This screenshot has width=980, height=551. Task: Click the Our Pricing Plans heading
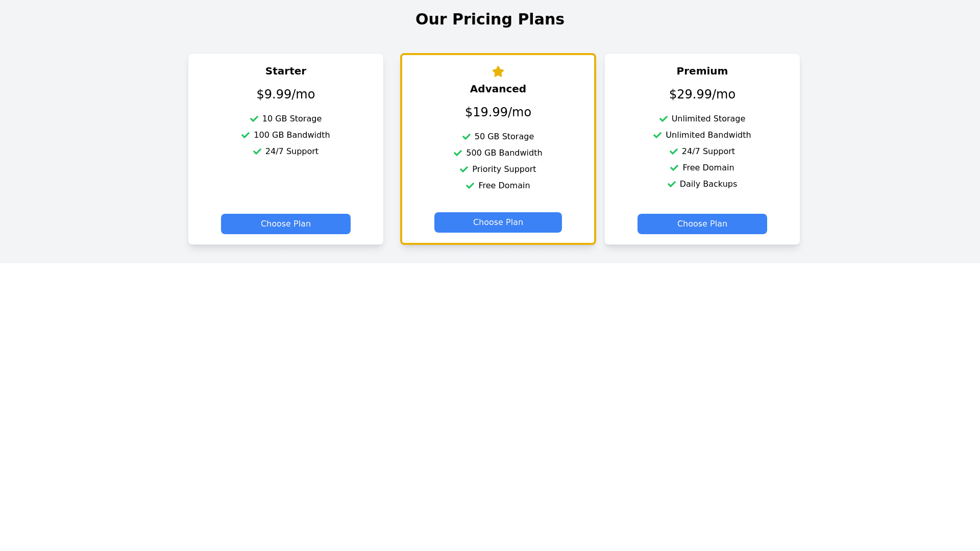(x=490, y=19)
